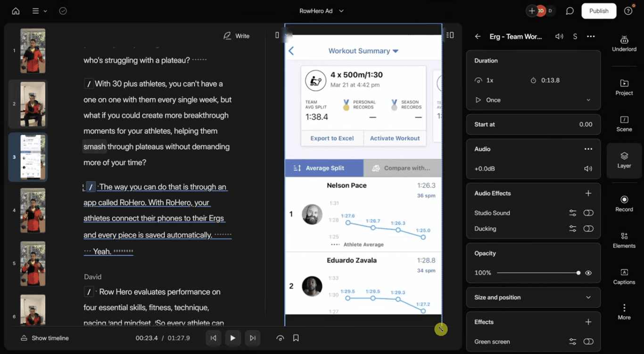The height and width of the screenshot is (354, 644).
Task: Open the Audio section more options
Action: tap(588, 149)
